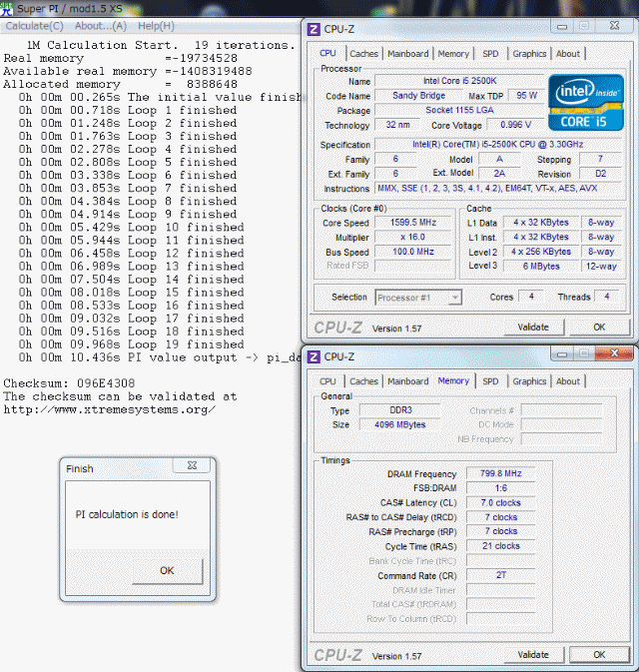The image size is (639, 672).
Task: Minimize the CPU-Z processor window
Action: (559, 28)
